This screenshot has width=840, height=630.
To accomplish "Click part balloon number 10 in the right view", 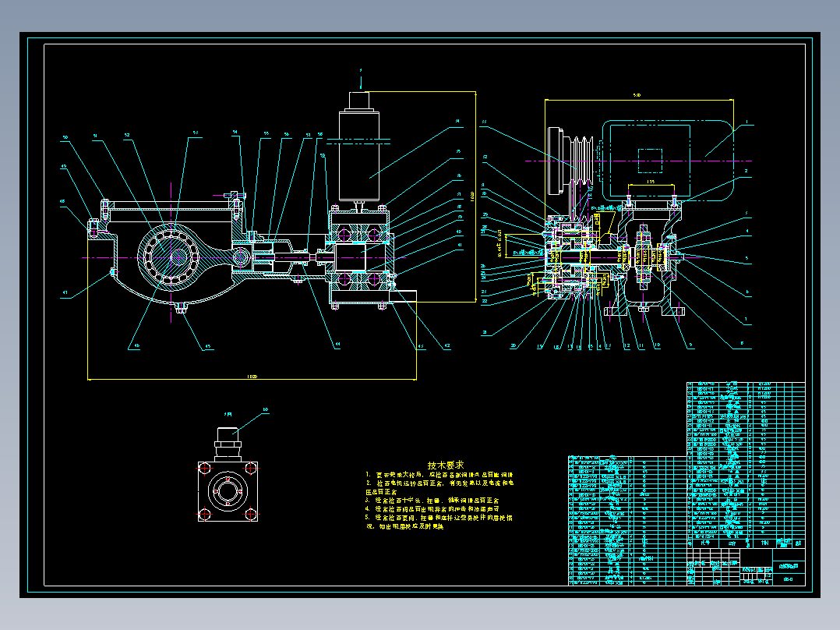I will coord(658,346).
